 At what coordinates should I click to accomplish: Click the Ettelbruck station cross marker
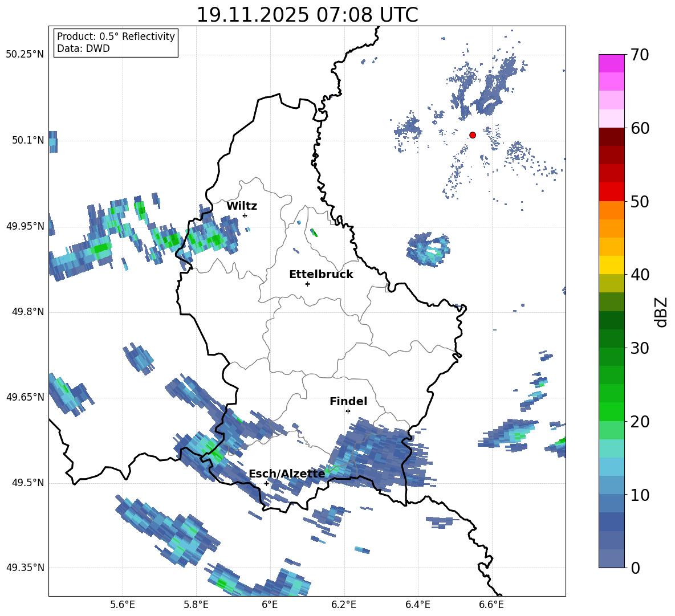(x=307, y=284)
